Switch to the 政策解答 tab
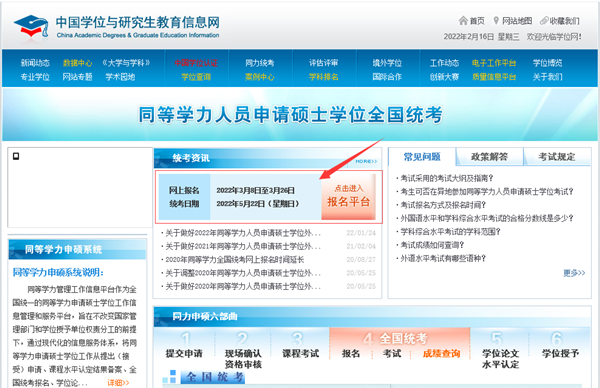The width and height of the screenshot is (600, 388). (x=489, y=157)
